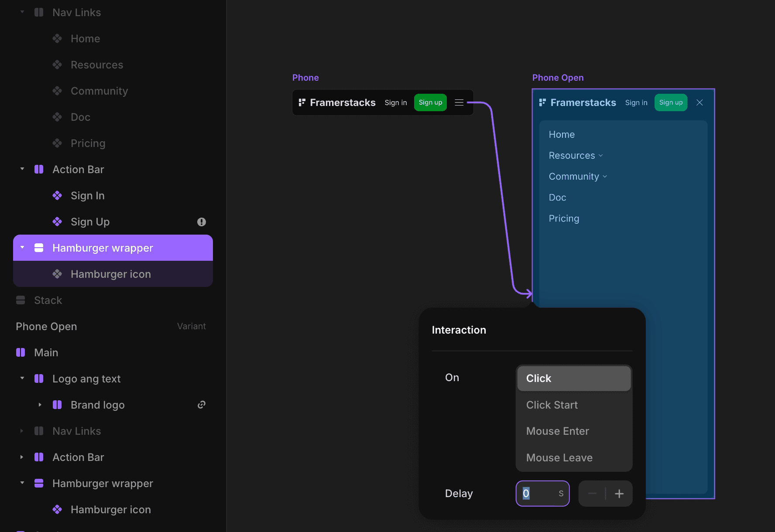Select the Hamburger icon layer
Viewport: 775px width, 532px height.
[110, 274]
